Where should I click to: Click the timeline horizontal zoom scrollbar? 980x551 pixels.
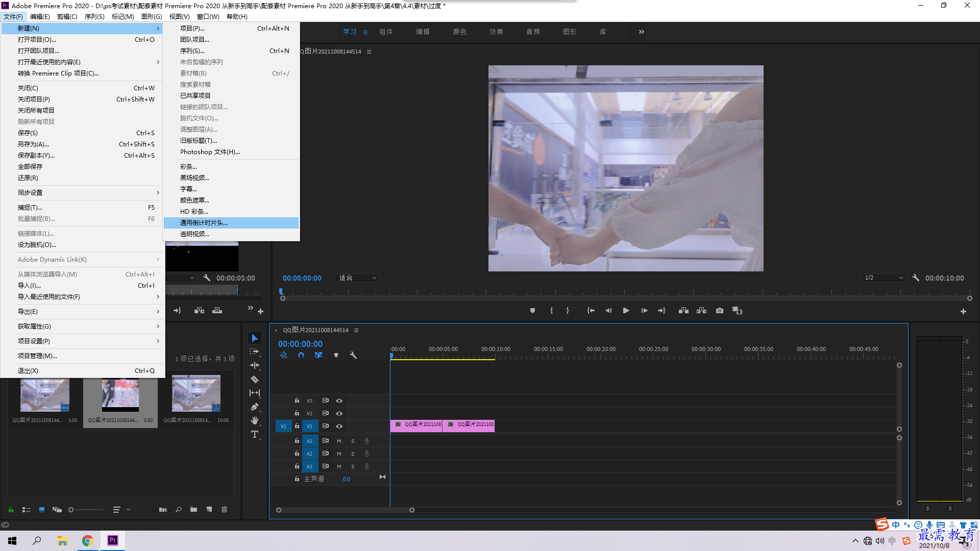tap(345, 510)
